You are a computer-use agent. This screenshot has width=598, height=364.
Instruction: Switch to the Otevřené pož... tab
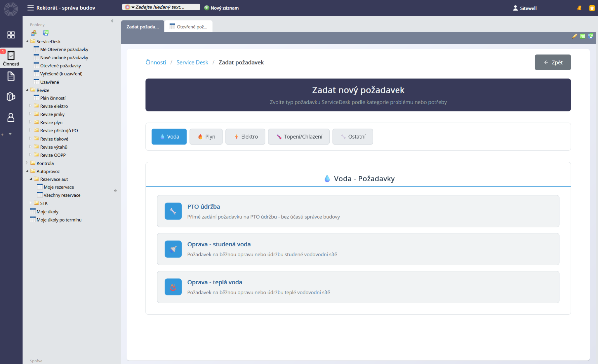tap(188, 27)
